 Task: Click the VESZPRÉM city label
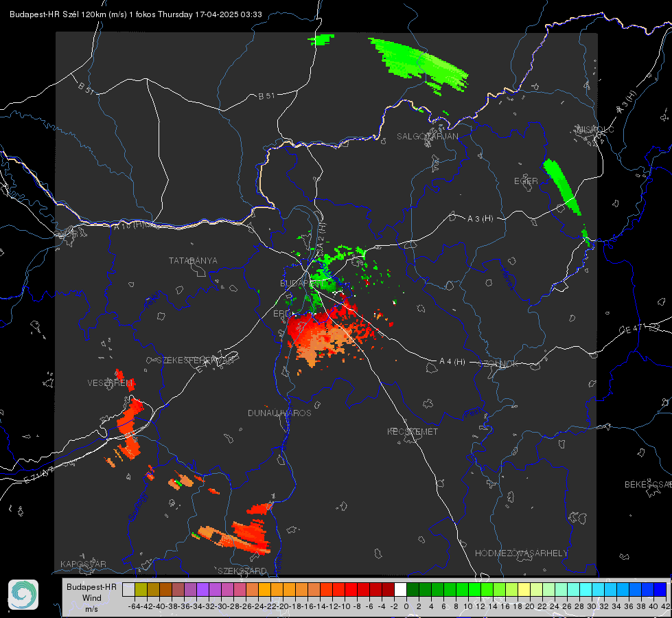click(111, 383)
